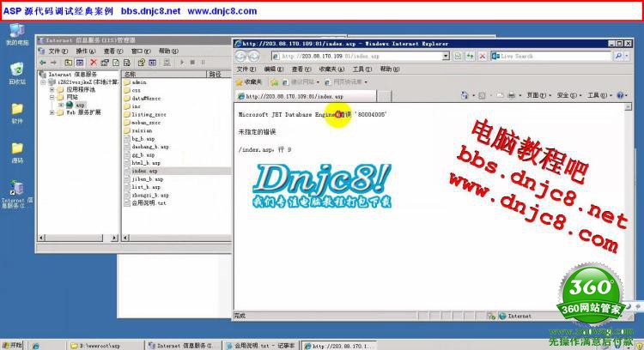Click the help question mark in IE command bar
The image size is (644, 350).
click(620, 95)
